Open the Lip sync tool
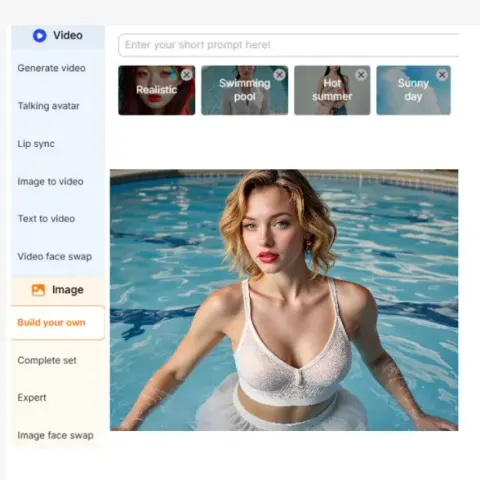 (36, 144)
